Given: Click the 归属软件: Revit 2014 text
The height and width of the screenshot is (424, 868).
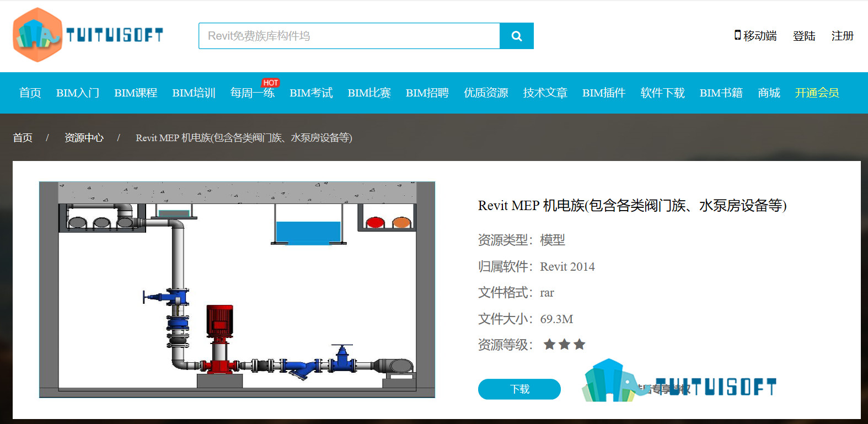Looking at the screenshot, I should pos(536,266).
